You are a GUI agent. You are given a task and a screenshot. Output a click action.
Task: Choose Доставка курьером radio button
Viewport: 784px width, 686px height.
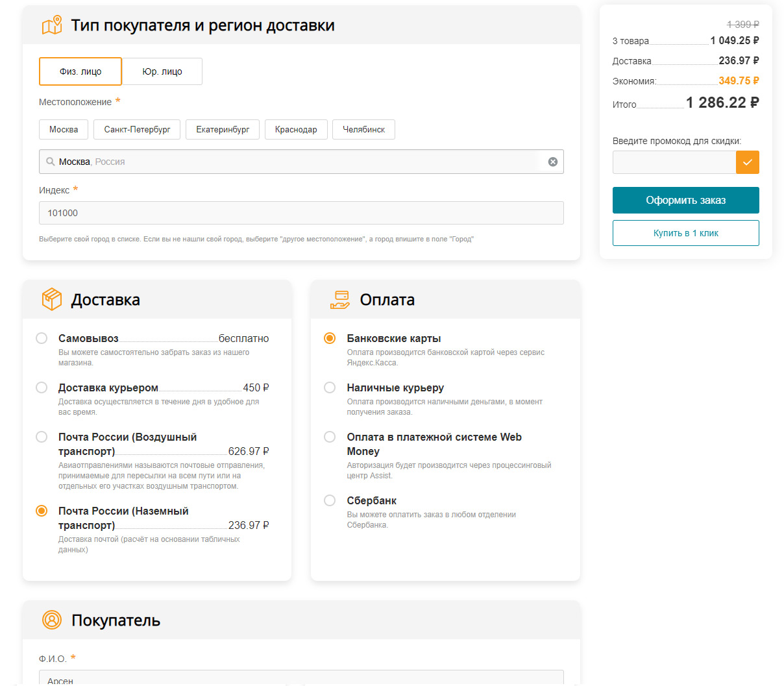tap(42, 387)
